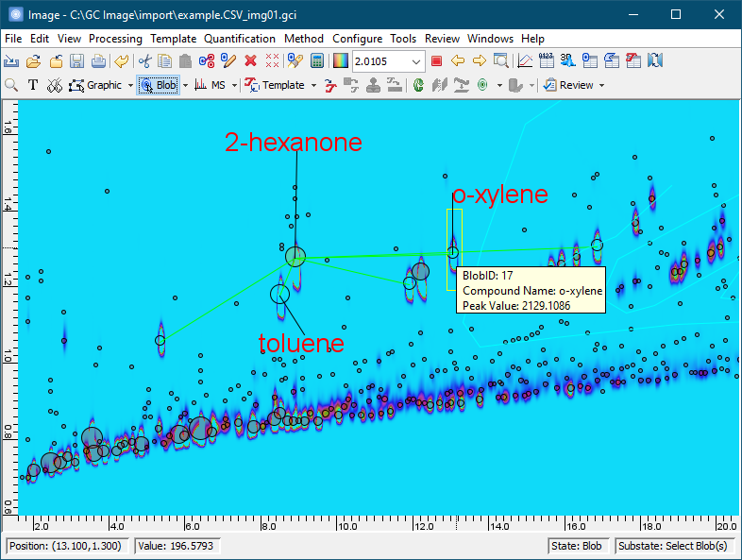Expand the zoom value 2.0105 combo box

(417, 61)
